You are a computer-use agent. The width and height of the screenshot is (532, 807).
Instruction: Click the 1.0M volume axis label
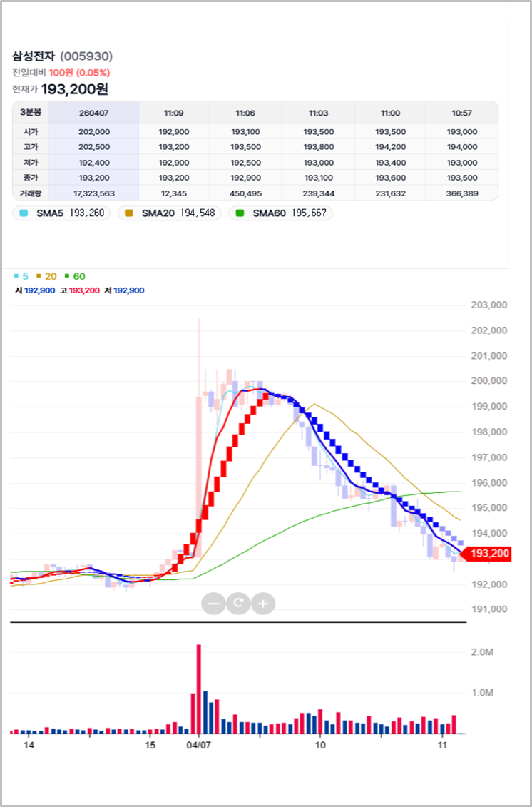[482, 693]
